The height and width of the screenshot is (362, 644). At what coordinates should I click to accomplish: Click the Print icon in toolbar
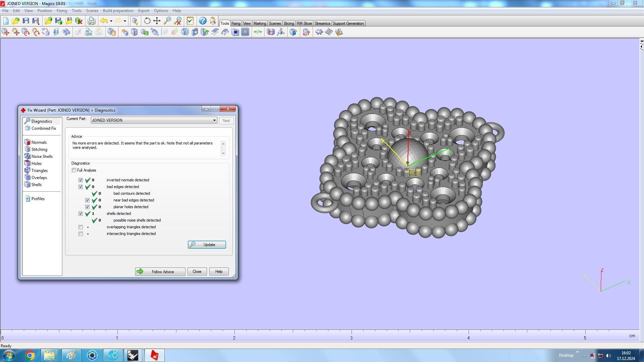coord(91,21)
